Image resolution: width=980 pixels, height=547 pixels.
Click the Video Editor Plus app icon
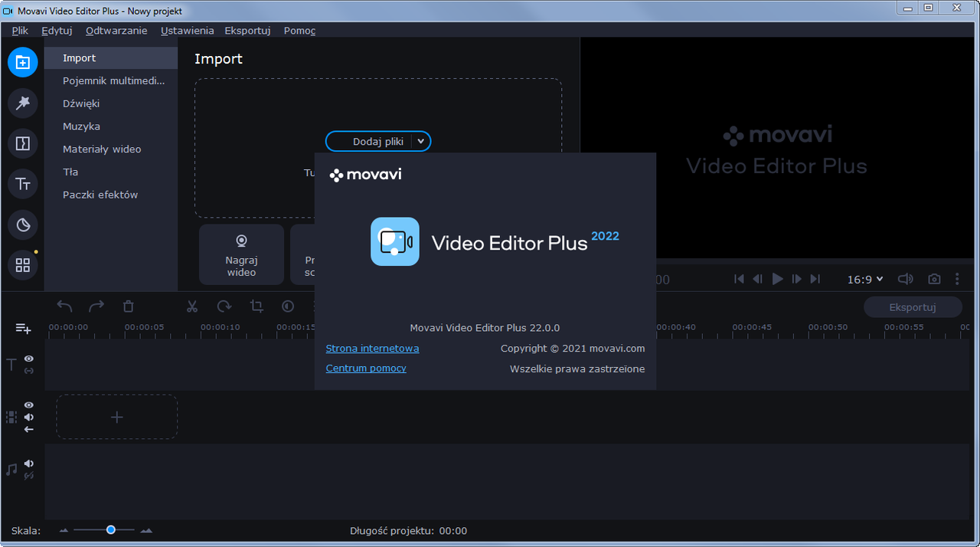395,241
